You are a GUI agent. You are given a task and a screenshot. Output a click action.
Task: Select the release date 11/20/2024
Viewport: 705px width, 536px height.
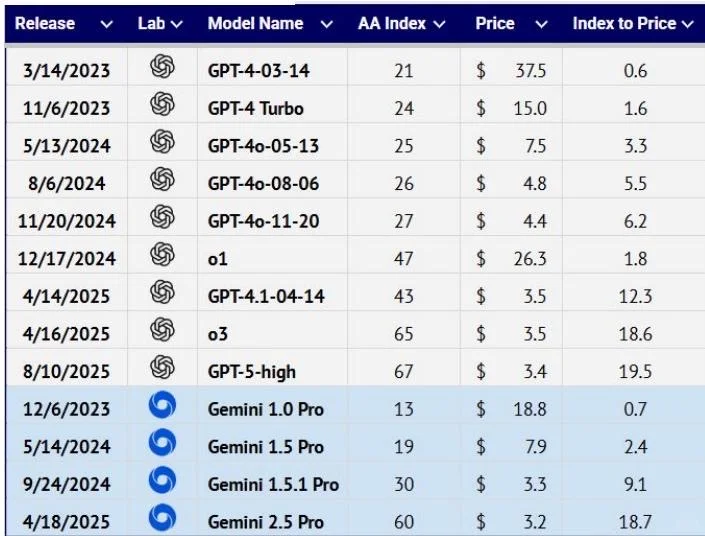click(x=67, y=221)
